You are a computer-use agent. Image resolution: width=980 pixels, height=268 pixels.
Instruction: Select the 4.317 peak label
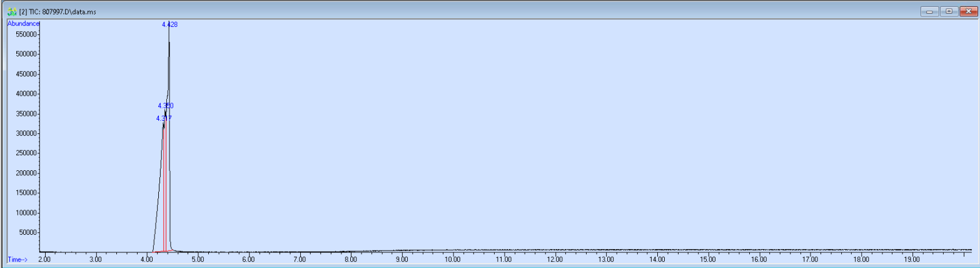coord(164,118)
